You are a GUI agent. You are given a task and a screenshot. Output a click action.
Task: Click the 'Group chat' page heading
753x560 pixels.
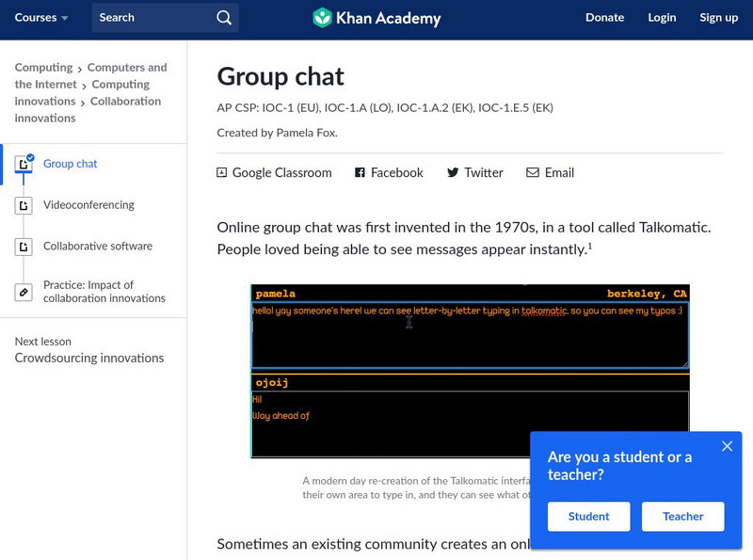[280, 77]
